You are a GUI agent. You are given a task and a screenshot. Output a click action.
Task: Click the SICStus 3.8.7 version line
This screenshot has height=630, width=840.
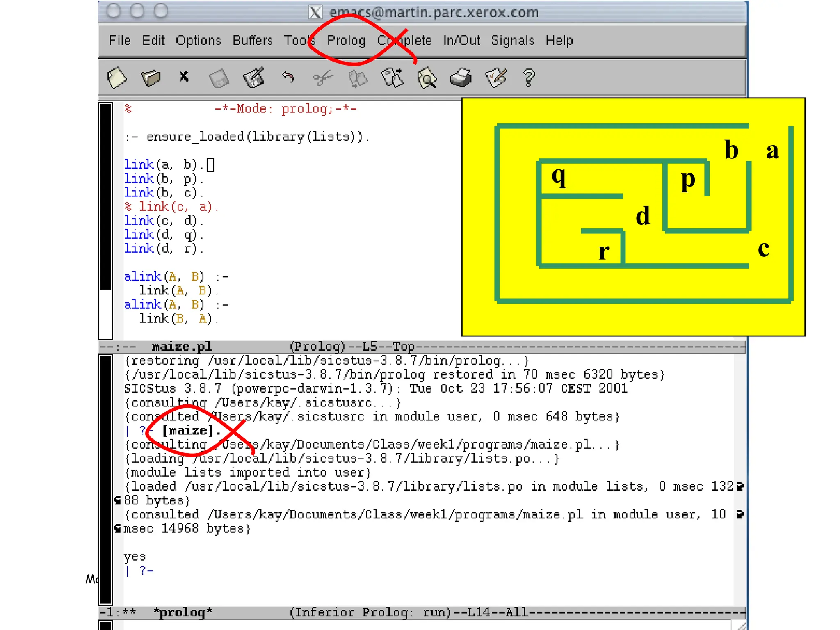pyautogui.click(x=376, y=388)
